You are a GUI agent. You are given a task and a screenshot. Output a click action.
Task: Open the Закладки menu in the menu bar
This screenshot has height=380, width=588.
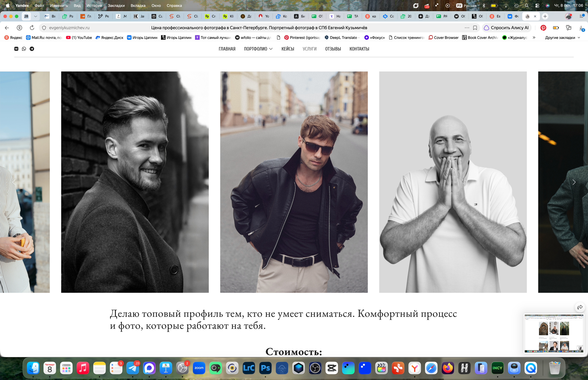pyautogui.click(x=116, y=6)
